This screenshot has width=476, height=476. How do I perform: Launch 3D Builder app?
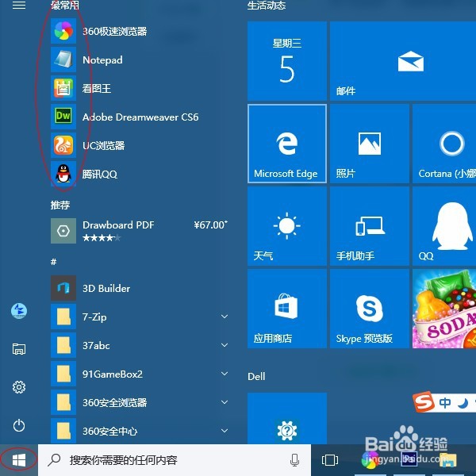(x=140, y=288)
